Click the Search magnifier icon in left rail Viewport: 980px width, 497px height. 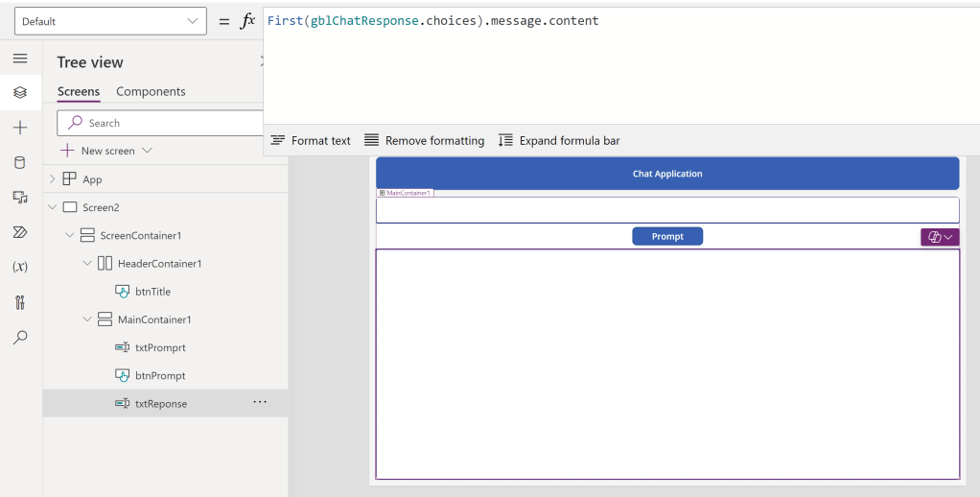[20, 337]
